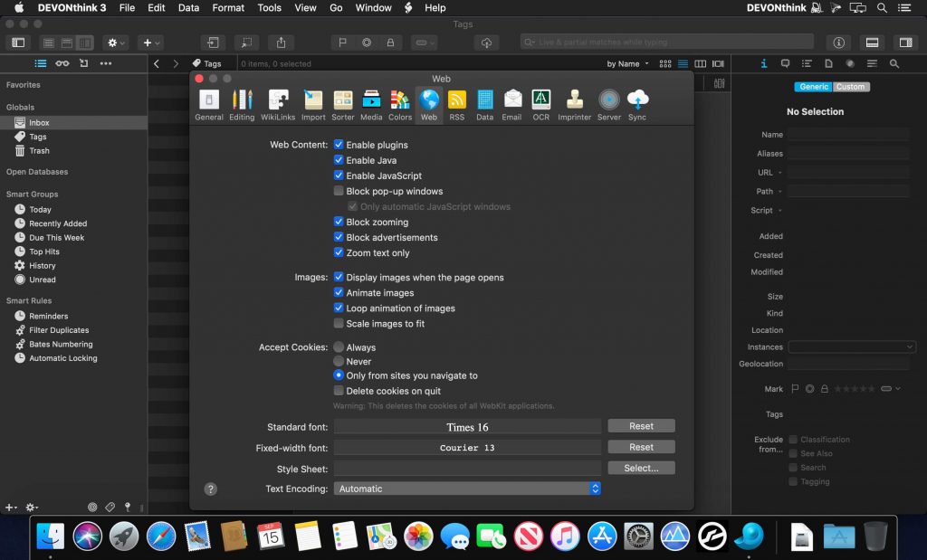Open the Server preferences pane

(x=609, y=105)
